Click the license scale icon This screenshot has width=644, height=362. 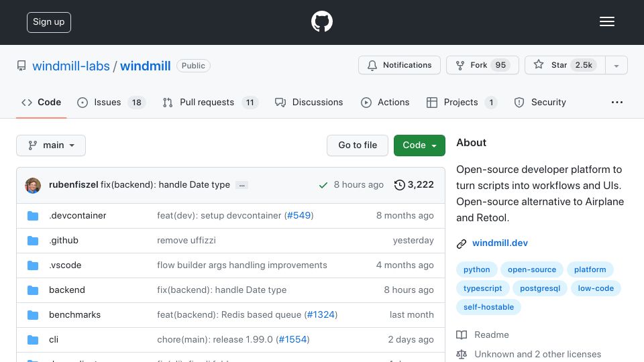click(462, 354)
